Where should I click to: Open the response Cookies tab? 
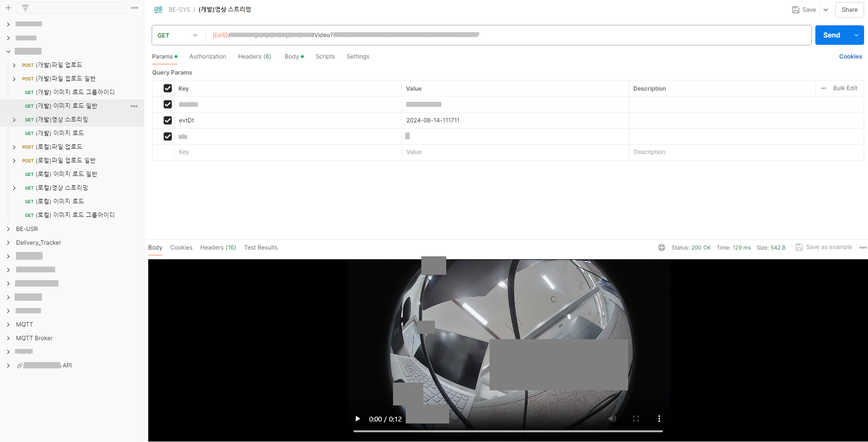tap(181, 248)
